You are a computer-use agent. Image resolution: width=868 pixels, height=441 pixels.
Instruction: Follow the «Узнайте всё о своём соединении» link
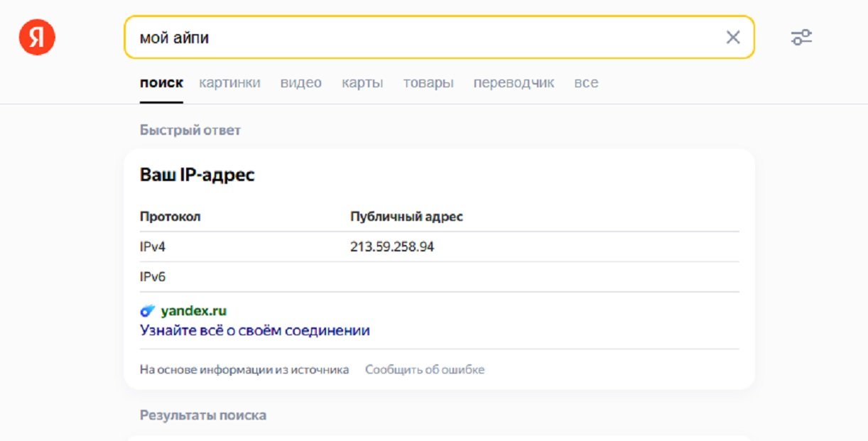[255, 331]
